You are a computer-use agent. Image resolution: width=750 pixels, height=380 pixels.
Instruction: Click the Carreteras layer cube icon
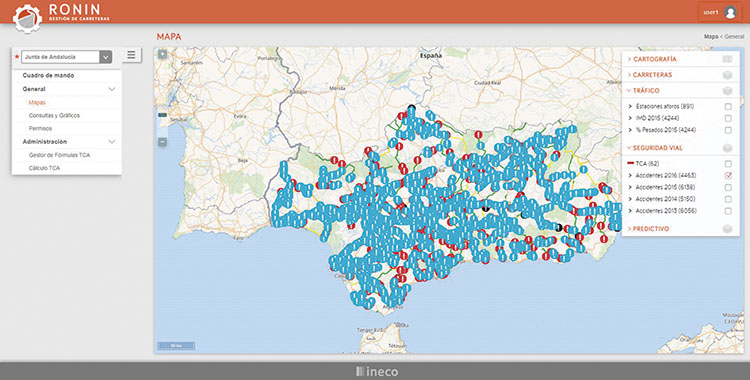pos(727,75)
